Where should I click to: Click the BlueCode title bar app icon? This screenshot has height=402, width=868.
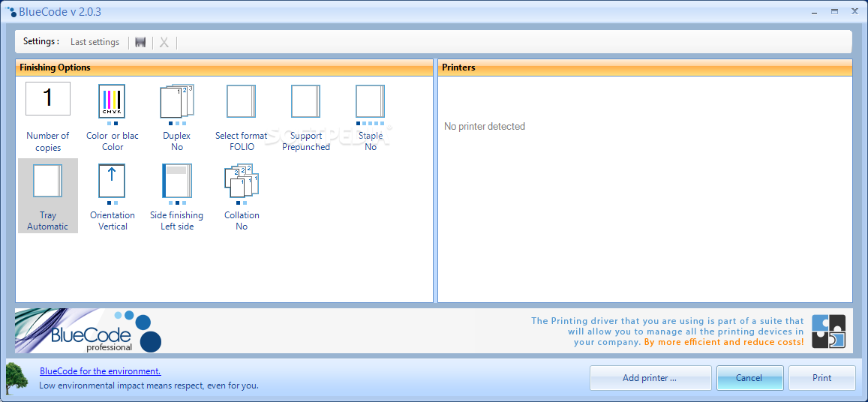[x=11, y=12]
